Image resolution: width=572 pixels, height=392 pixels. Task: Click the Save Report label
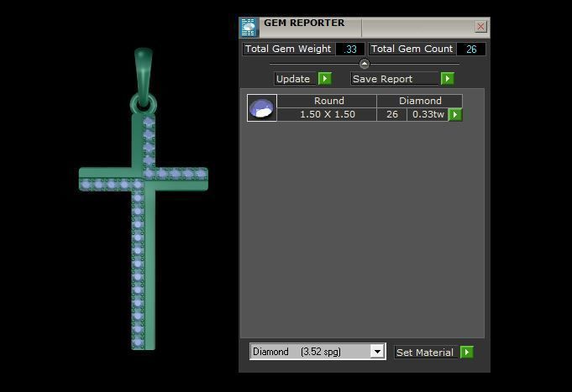394,79
